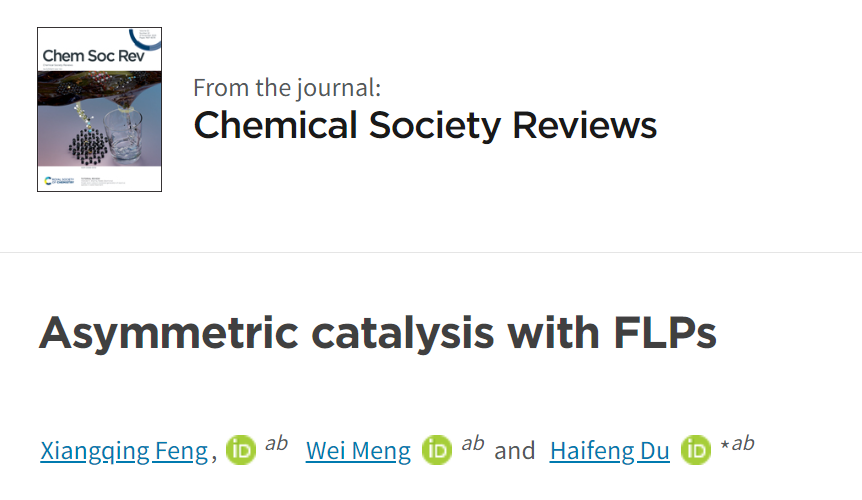Show corresponding author '*ab' after Haifeng Du

[x=738, y=443]
